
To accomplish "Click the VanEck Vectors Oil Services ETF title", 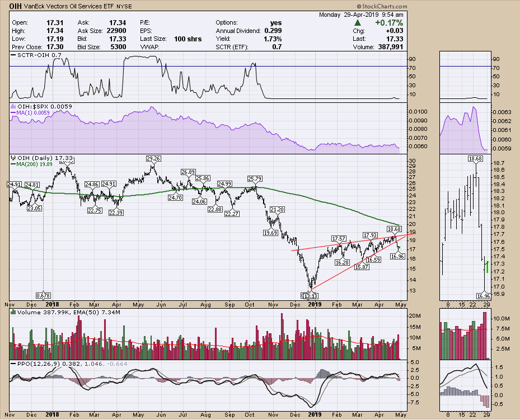I will [69, 6].
